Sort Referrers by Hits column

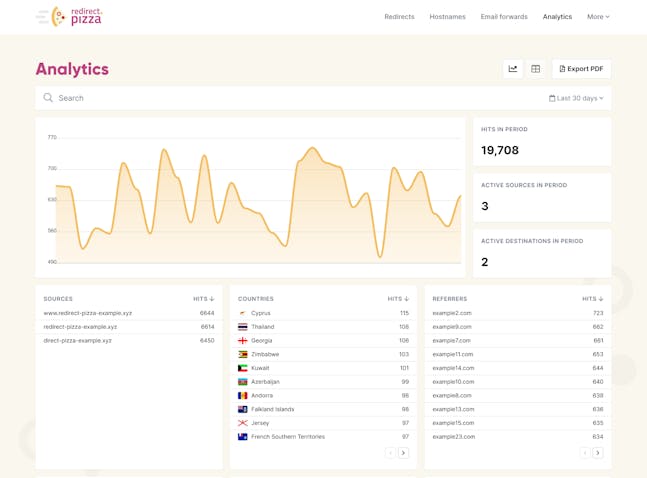tap(593, 299)
